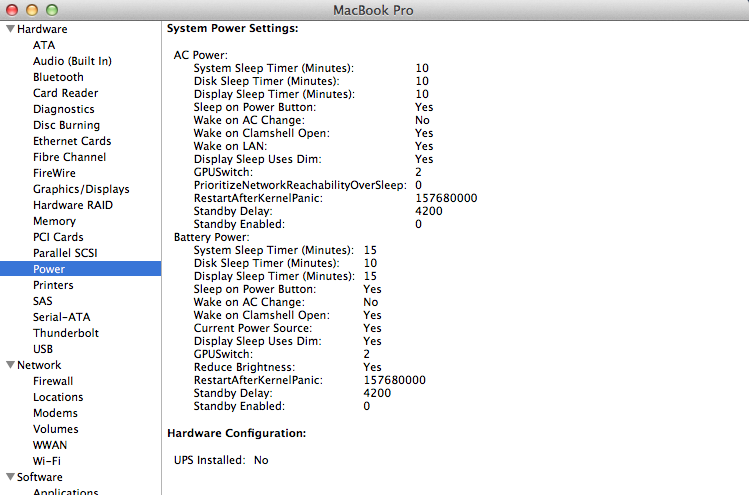Open FireWire hardware entry

point(54,173)
